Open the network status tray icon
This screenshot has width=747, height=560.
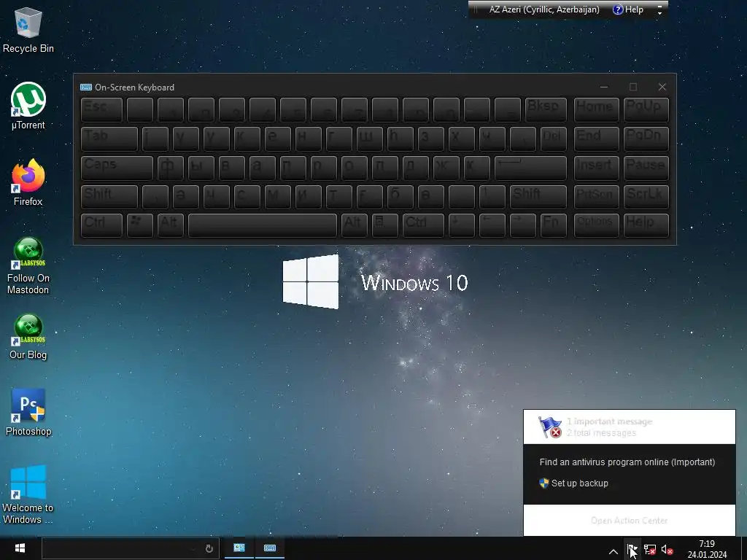(650, 550)
